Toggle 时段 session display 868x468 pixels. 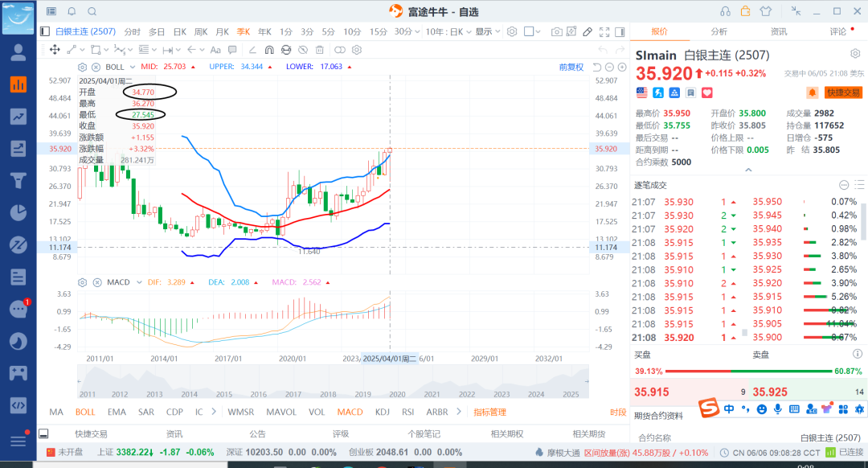click(618, 412)
